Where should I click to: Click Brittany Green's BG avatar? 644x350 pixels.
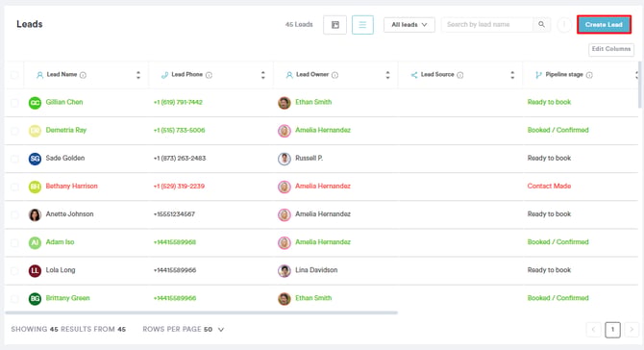[x=35, y=298]
